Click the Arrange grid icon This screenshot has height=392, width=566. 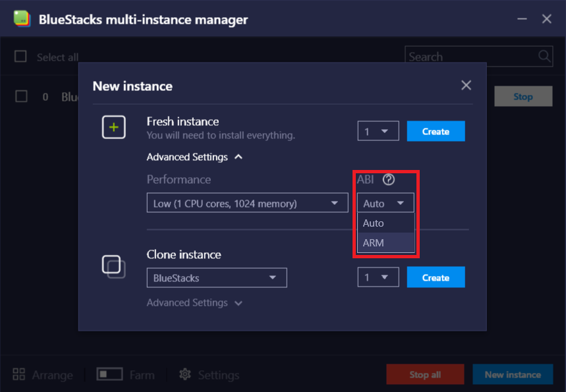point(18,374)
